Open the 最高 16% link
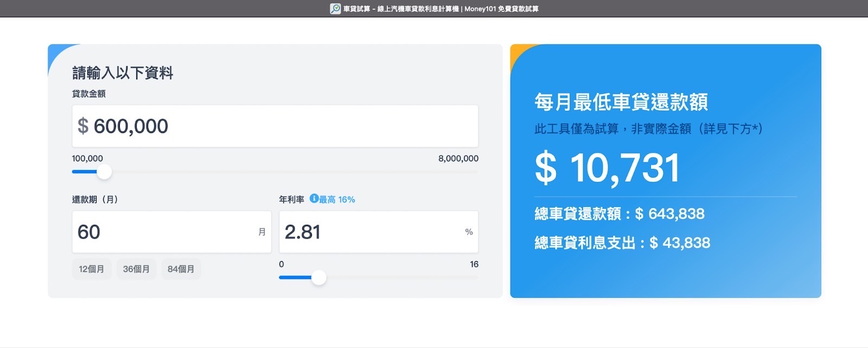 (337, 200)
